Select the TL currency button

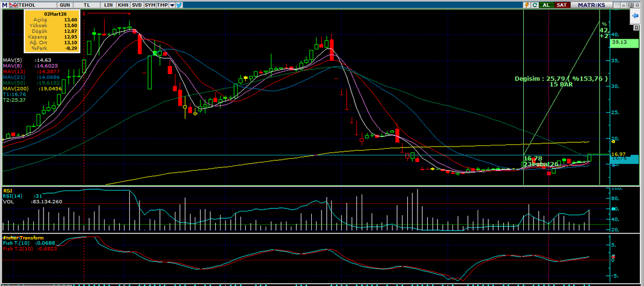[86, 5]
